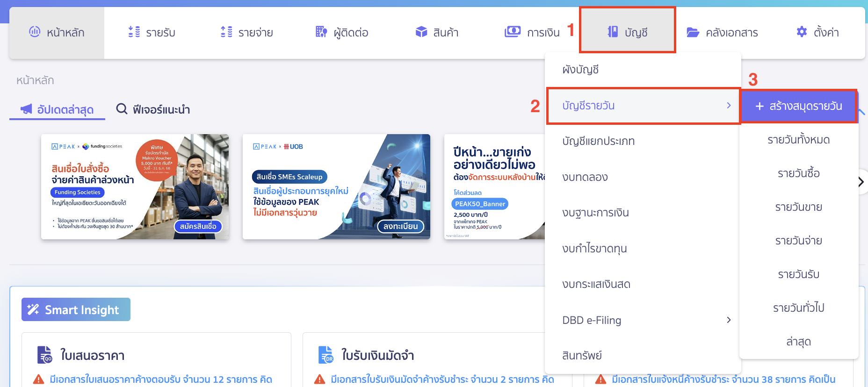Click the สมัครสินเชื่อ button on banner
Image resolution: width=868 pixels, height=387 pixels.
click(x=198, y=226)
